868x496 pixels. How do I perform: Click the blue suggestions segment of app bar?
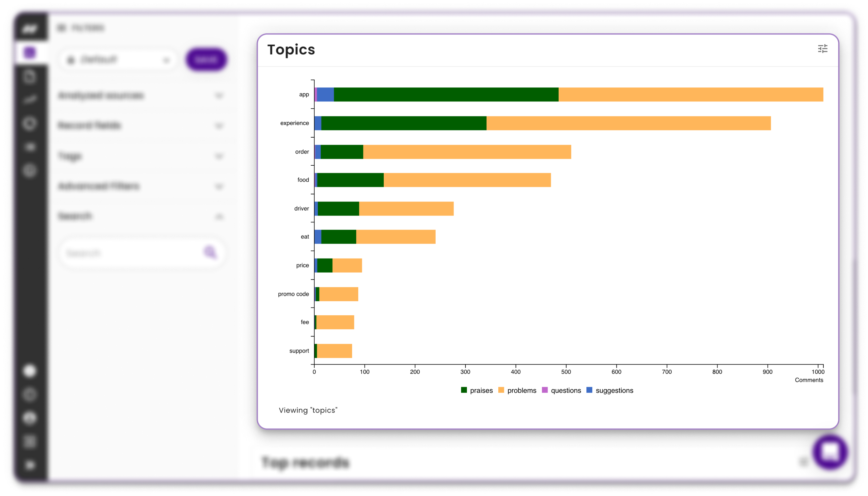[325, 94]
